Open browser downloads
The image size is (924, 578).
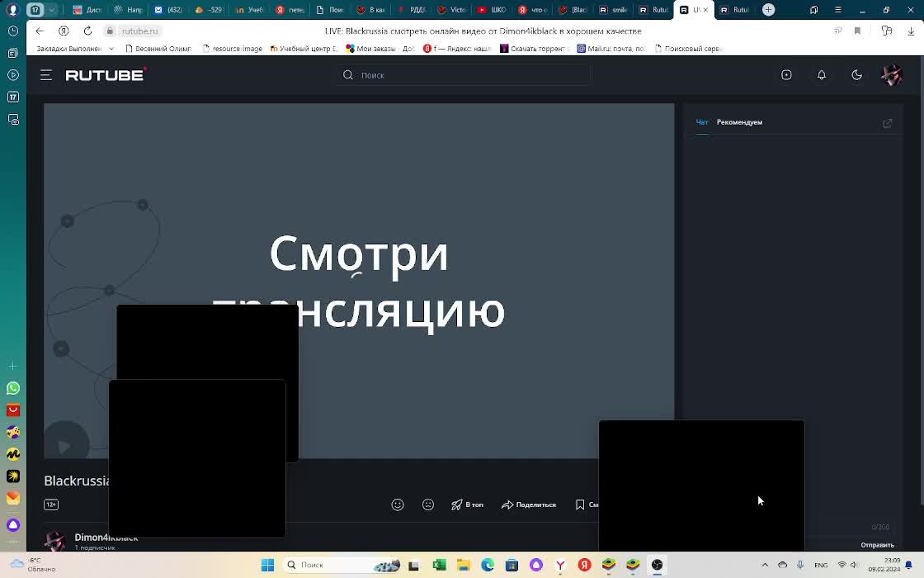tap(911, 31)
